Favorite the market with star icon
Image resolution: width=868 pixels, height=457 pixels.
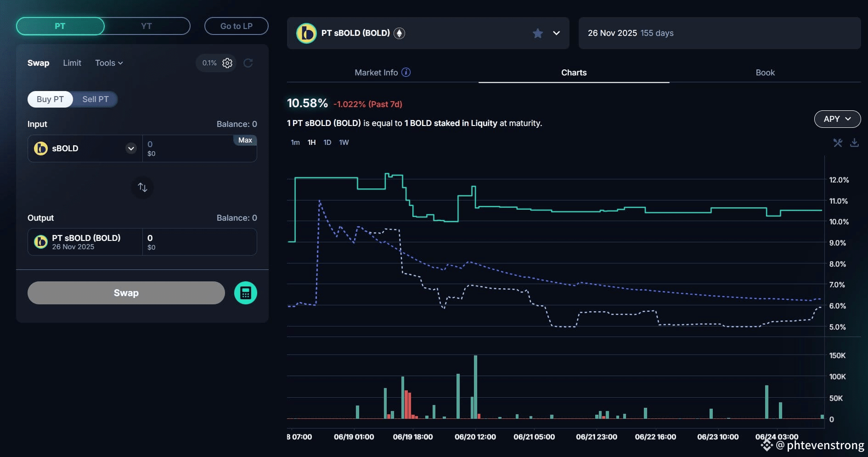click(x=538, y=33)
